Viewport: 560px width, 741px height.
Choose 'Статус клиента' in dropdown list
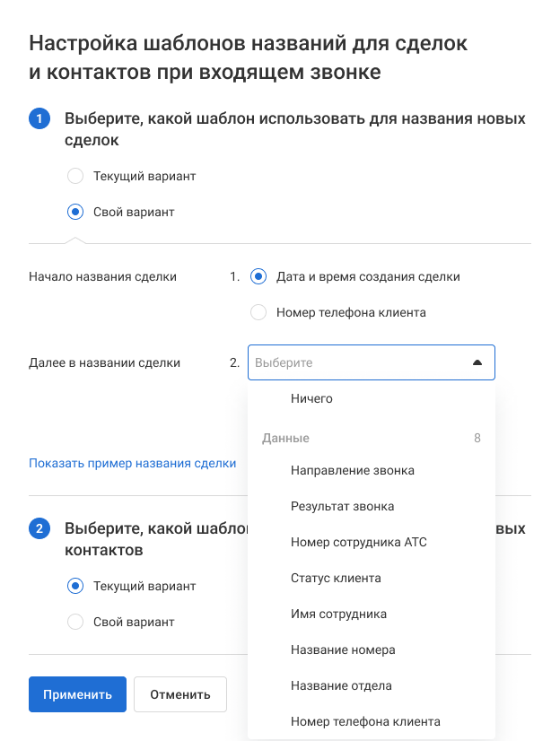pyautogui.click(x=336, y=578)
